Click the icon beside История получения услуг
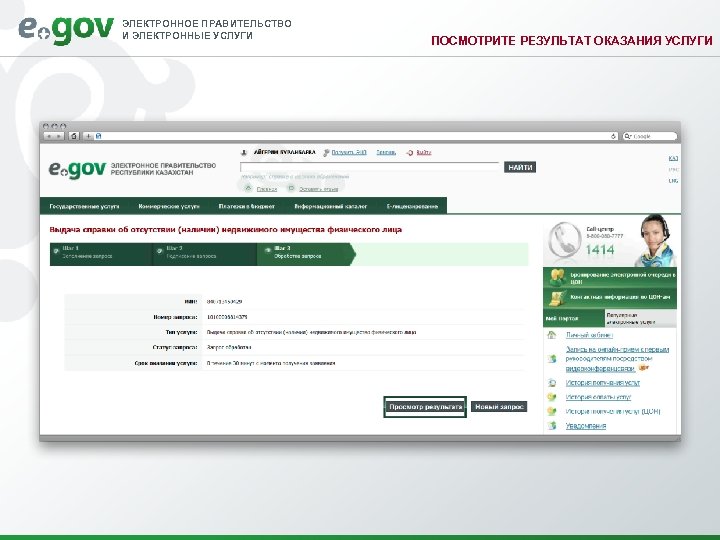The image size is (720, 540). [552, 382]
